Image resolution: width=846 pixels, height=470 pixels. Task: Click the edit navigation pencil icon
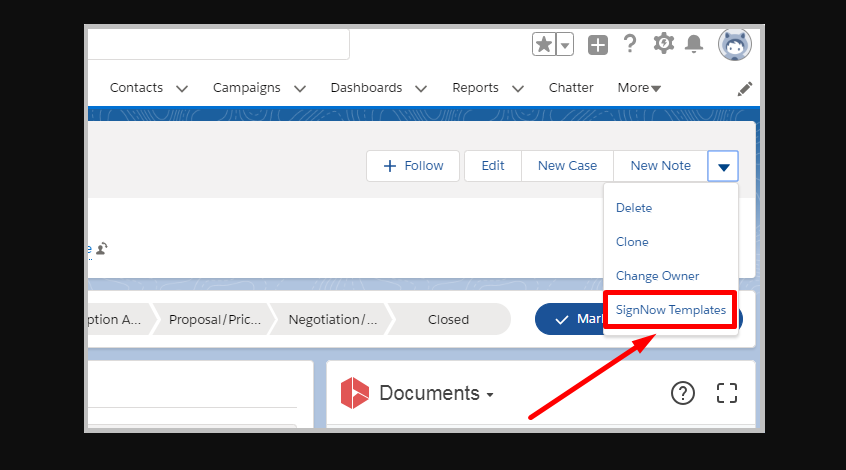[x=745, y=89]
